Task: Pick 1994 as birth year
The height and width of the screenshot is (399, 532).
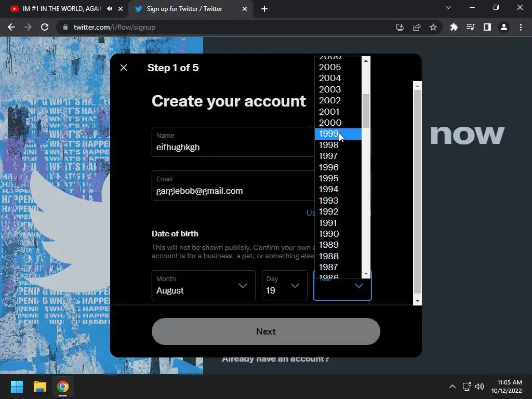Action: (x=338, y=189)
